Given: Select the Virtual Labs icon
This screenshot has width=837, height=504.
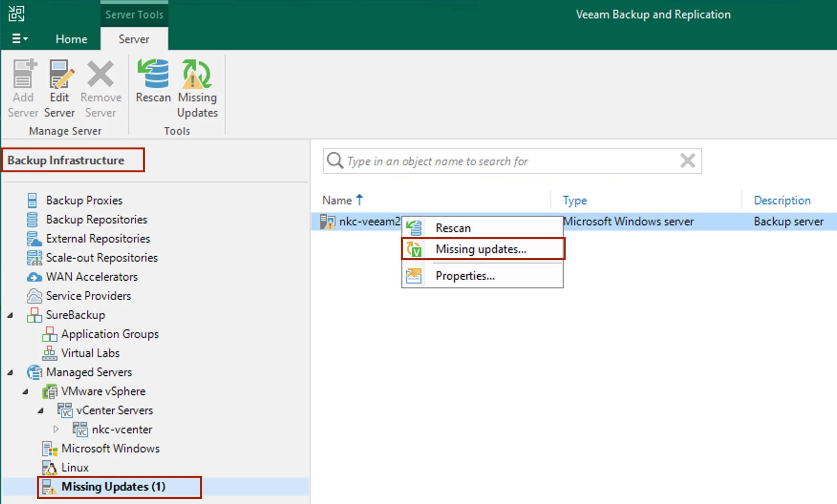Looking at the screenshot, I should pos(49,353).
